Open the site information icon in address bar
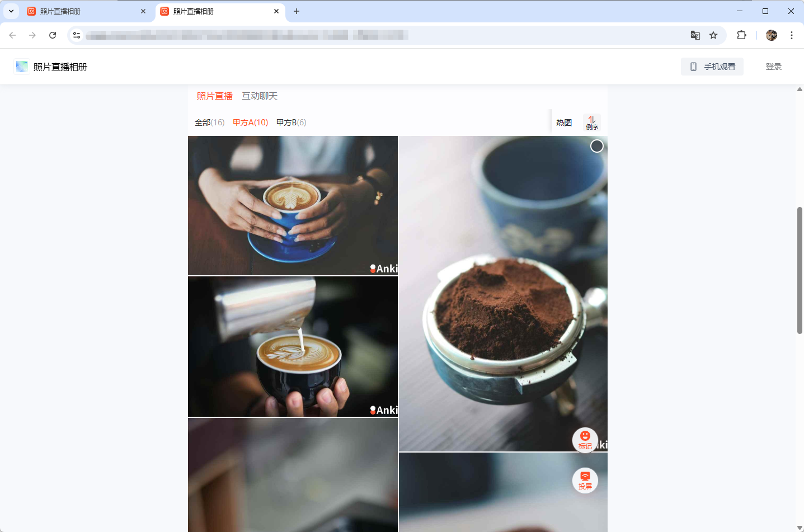The image size is (804, 532). point(77,35)
